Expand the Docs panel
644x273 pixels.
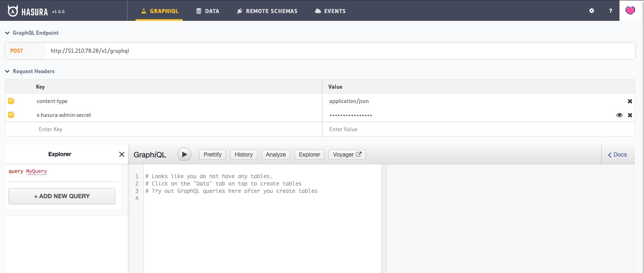617,154
